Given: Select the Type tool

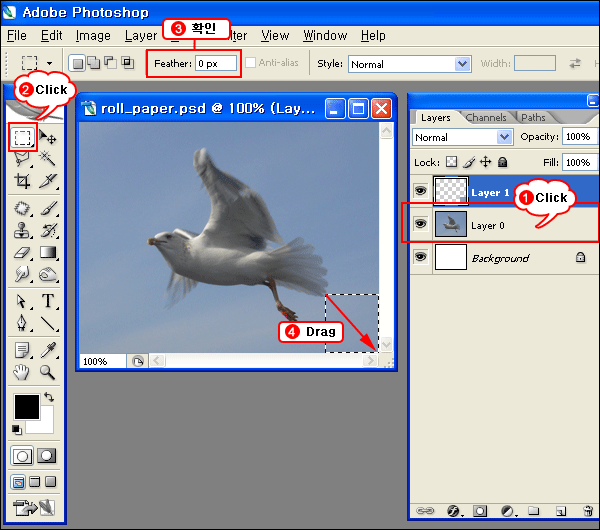Looking at the screenshot, I should tap(47, 301).
